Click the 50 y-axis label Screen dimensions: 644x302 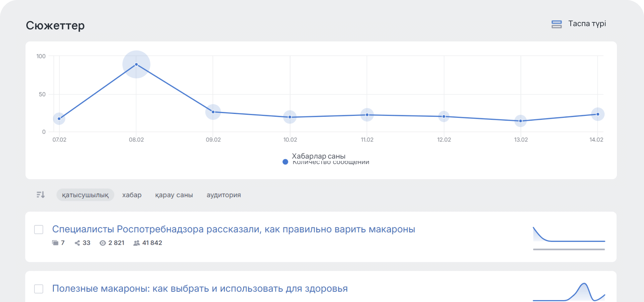click(x=42, y=94)
